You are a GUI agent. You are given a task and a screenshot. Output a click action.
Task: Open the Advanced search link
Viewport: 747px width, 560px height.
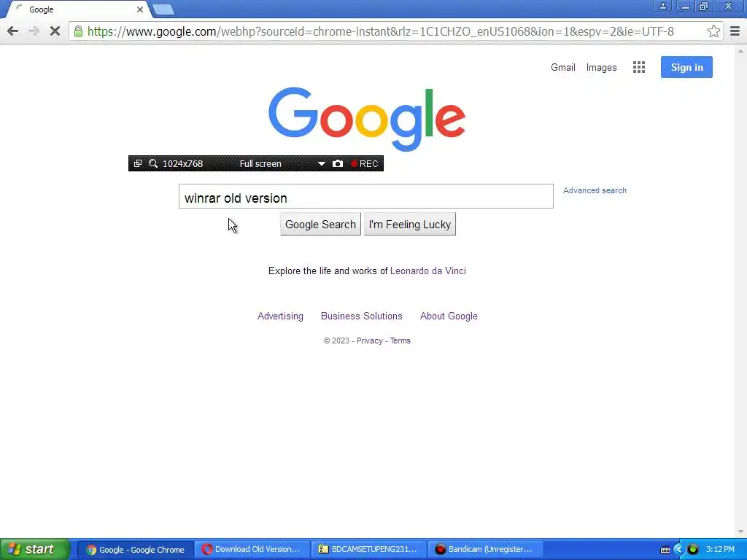(595, 190)
